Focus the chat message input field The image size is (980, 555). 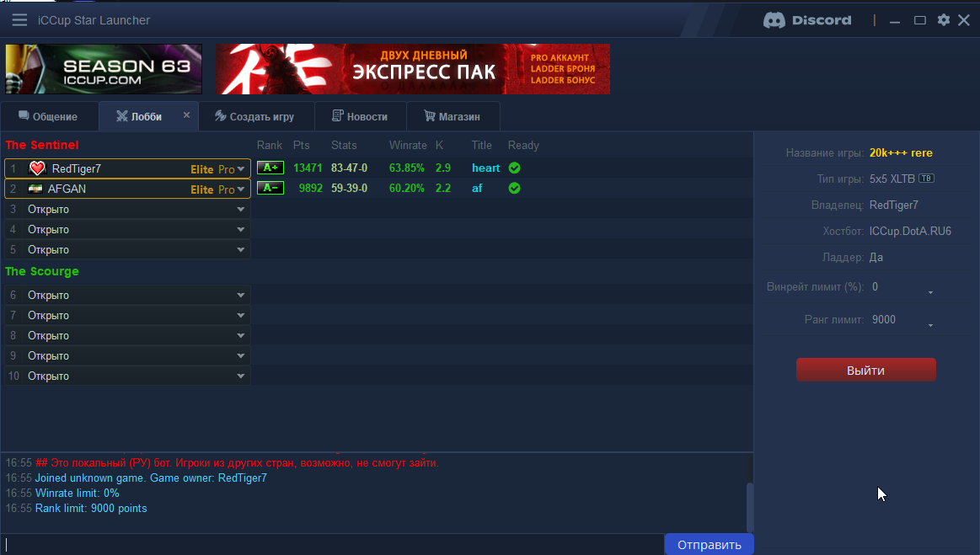coord(333,544)
